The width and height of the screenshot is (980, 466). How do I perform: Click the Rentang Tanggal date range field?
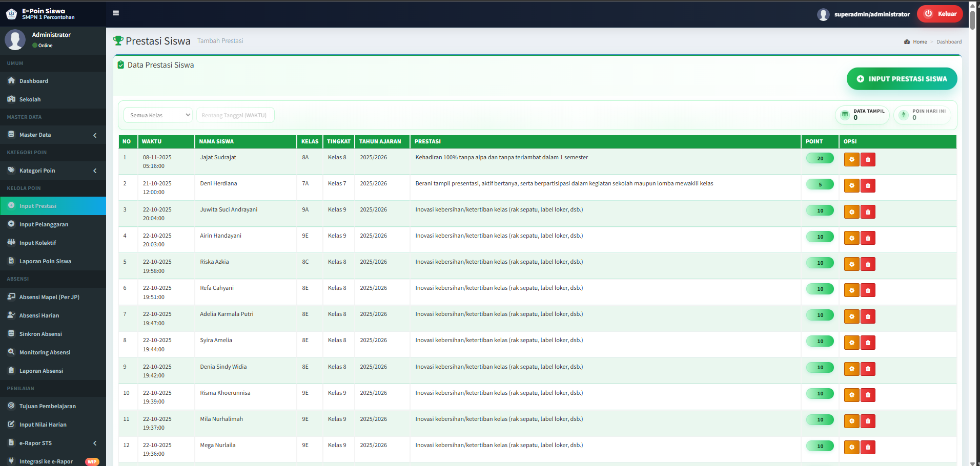(x=235, y=115)
